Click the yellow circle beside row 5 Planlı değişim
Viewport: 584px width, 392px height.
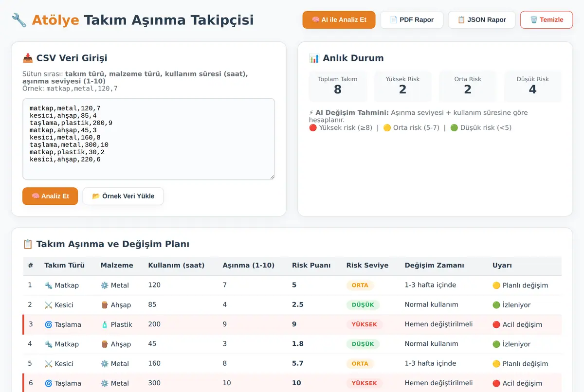point(496,364)
